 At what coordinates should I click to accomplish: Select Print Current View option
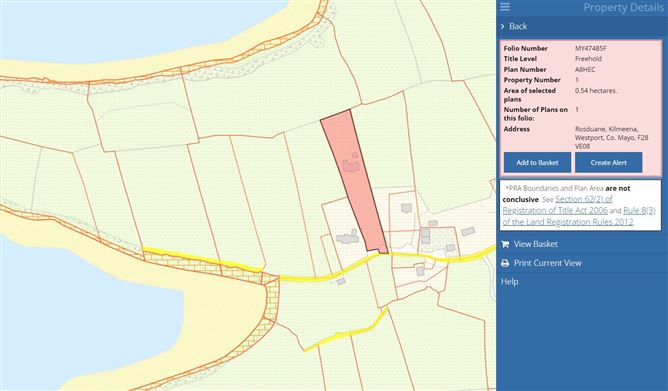click(x=547, y=263)
